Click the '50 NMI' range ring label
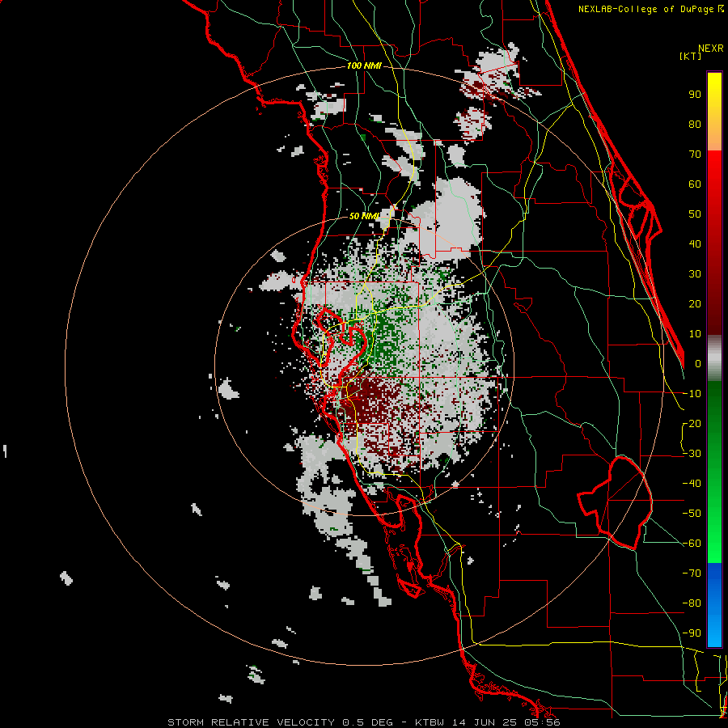This screenshot has height=728, width=728. click(x=364, y=216)
